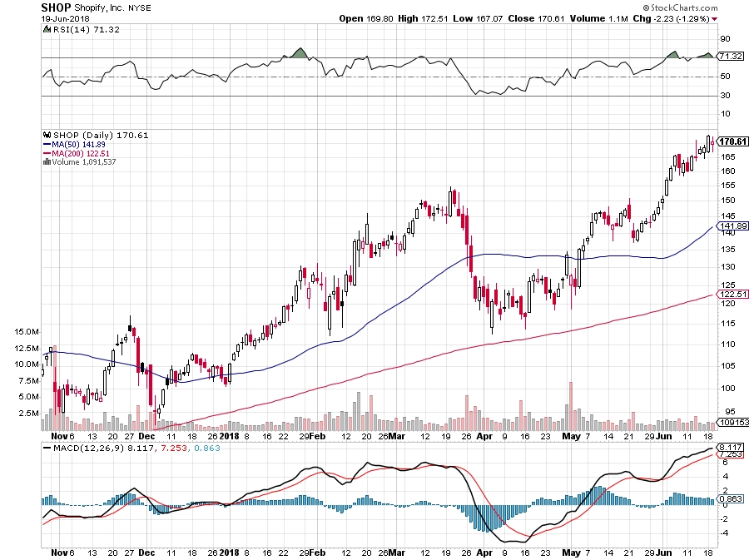Viewport: 749px width, 560px height.
Task: Click the MA(200) red legend line
Action: (x=47, y=153)
